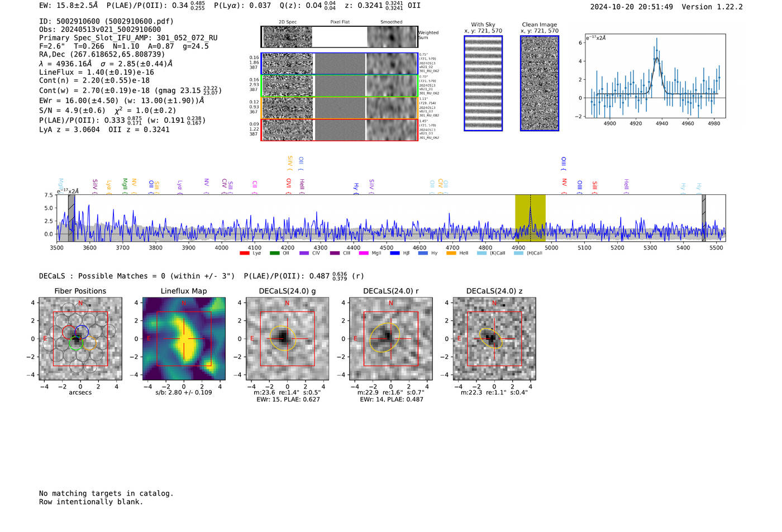
Task: Click 'No matching targets in catalog.' text
Action: pos(106,493)
